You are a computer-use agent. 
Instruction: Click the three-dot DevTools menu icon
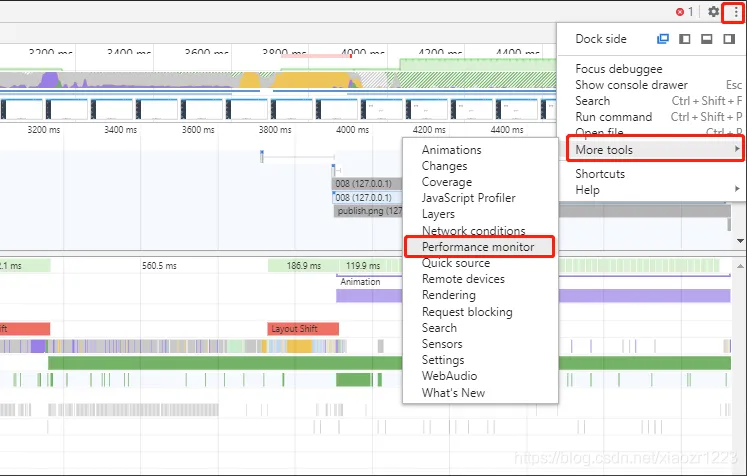click(736, 12)
